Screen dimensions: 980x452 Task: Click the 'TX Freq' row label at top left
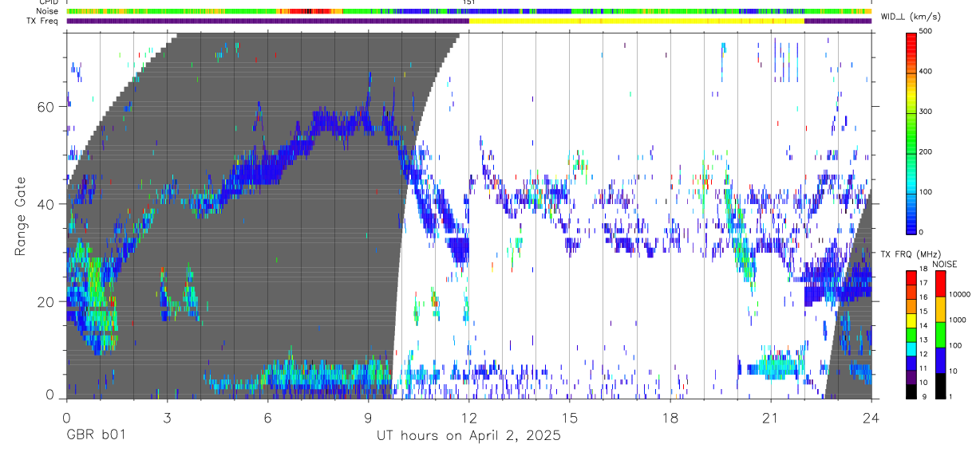point(43,22)
